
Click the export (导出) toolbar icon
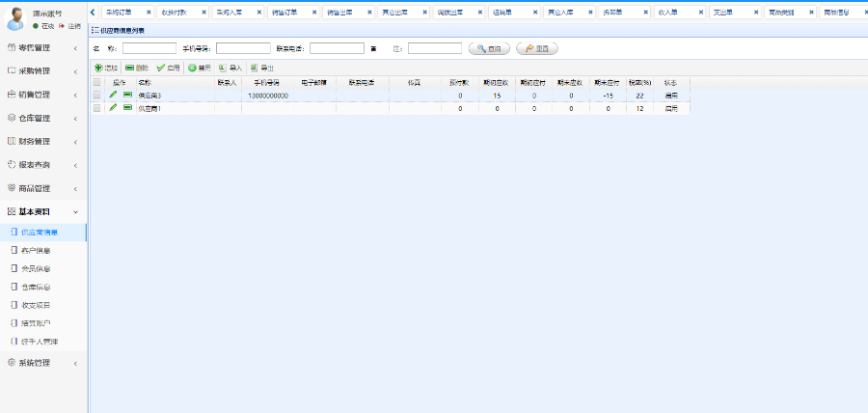tap(254, 69)
